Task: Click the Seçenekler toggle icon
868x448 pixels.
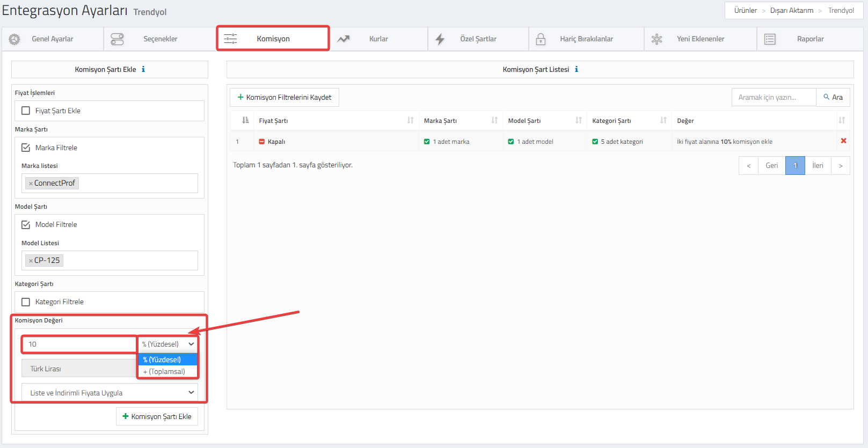Action: click(x=117, y=39)
